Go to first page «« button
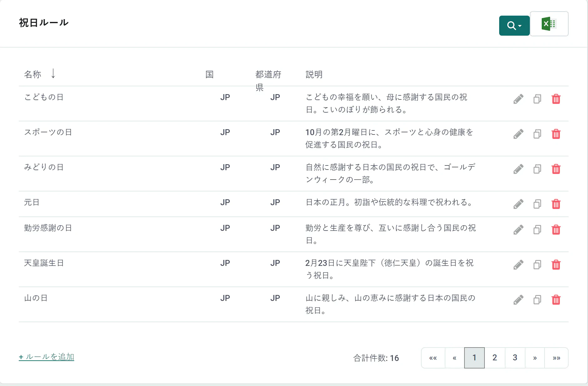Image resolution: width=588 pixels, height=386 pixels. pos(433,358)
